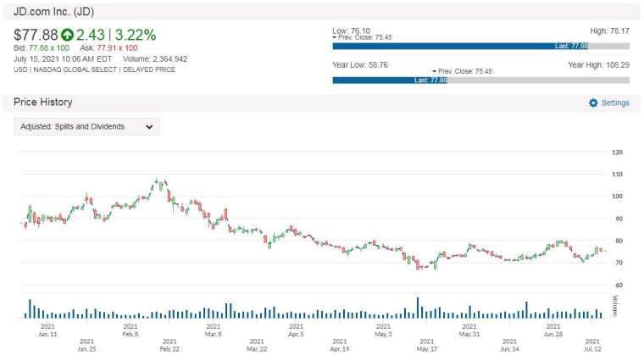Image resolution: width=644 pixels, height=355 pixels.
Task: Click the May 31 date axis label
Action: [x=469, y=330]
